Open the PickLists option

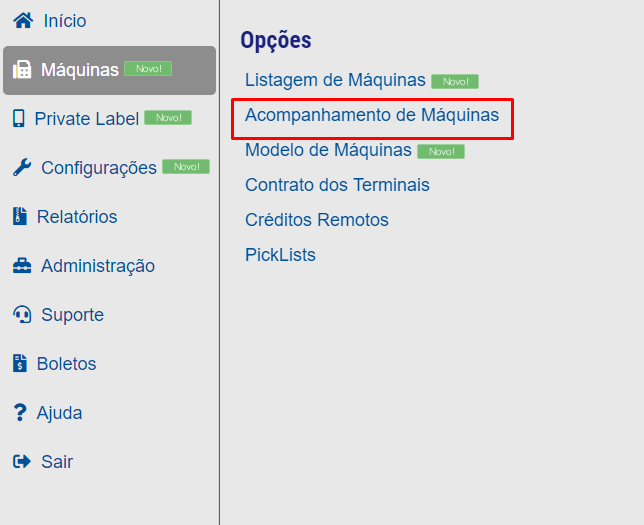(x=280, y=255)
